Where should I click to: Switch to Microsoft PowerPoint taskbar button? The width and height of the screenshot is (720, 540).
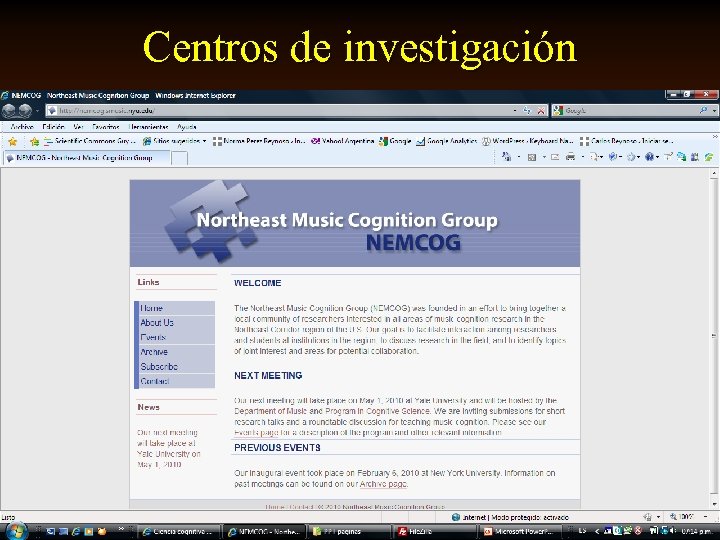(519, 531)
